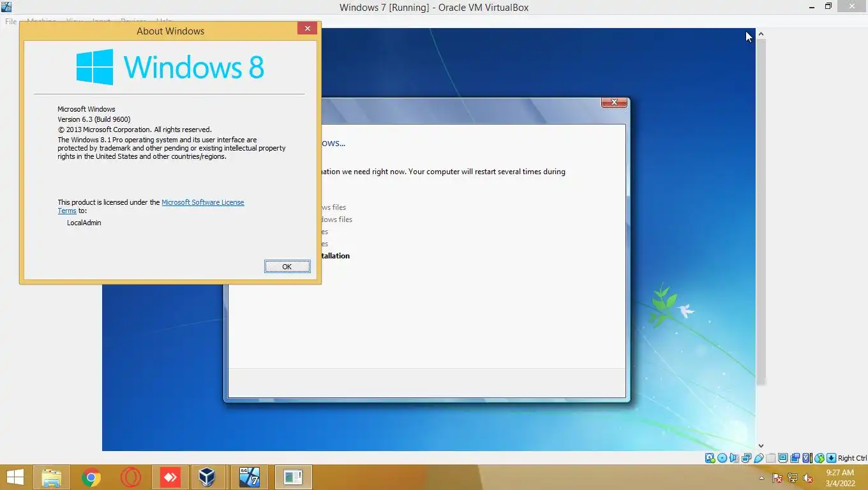Show hidden system tray icons
This screenshot has height=490, width=868.
click(762, 479)
